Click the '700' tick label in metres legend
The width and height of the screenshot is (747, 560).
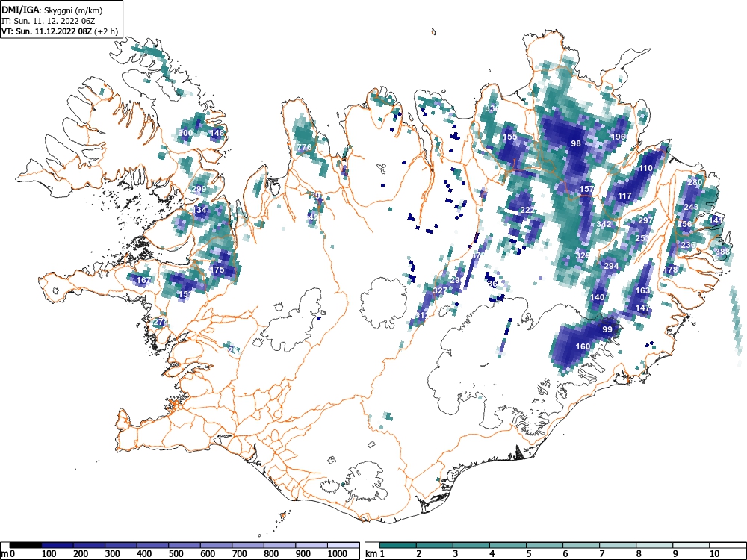pyautogui.click(x=240, y=554)
